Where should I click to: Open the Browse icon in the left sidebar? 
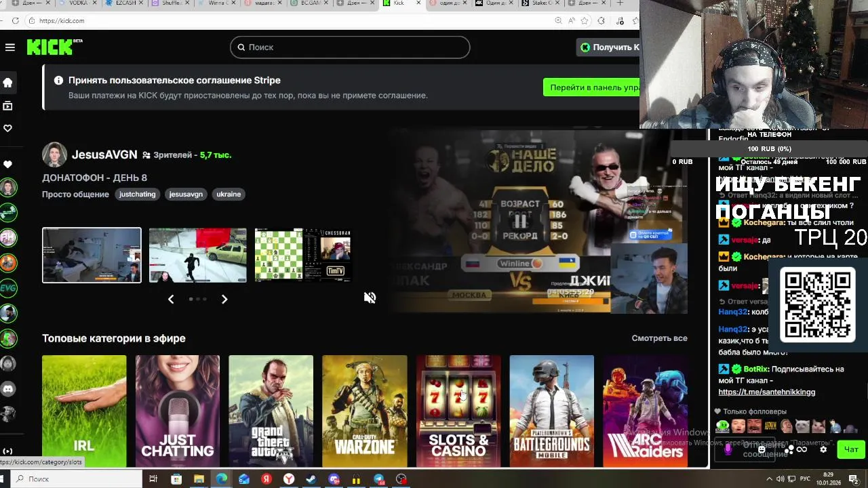pos(7,106)
